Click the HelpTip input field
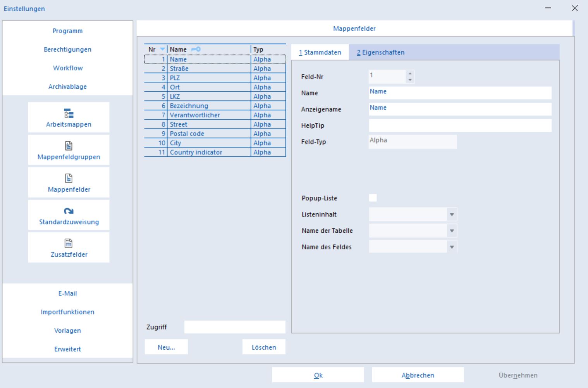 [460, 125]
